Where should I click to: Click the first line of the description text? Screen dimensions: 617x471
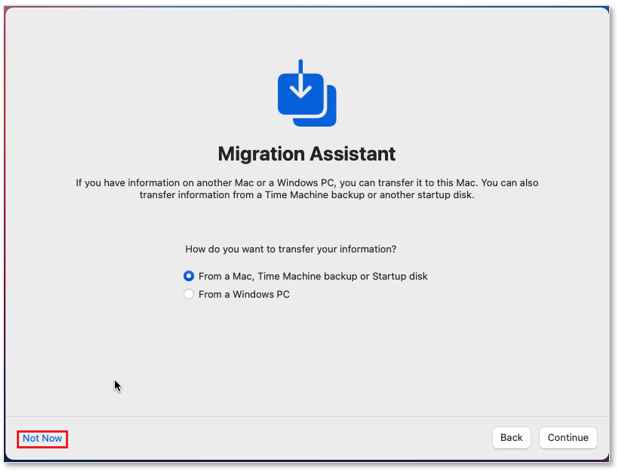point(307,183)
